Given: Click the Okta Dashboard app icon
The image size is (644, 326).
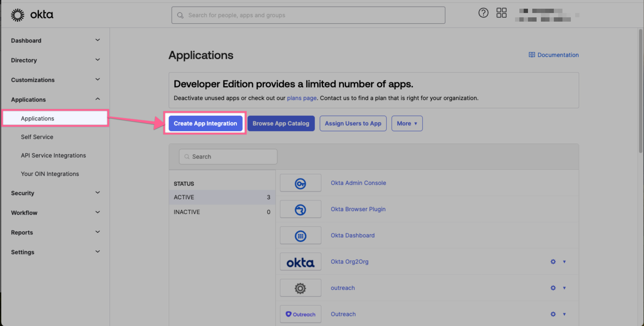Looking at the screenshot, I should click(x=300, y=235).
